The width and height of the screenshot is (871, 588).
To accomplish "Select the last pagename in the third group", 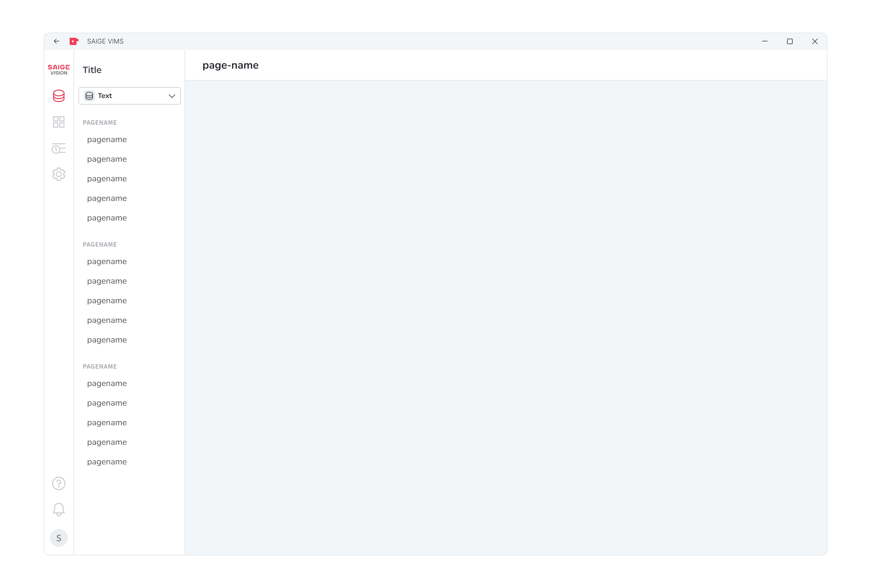I will point(107,462).
